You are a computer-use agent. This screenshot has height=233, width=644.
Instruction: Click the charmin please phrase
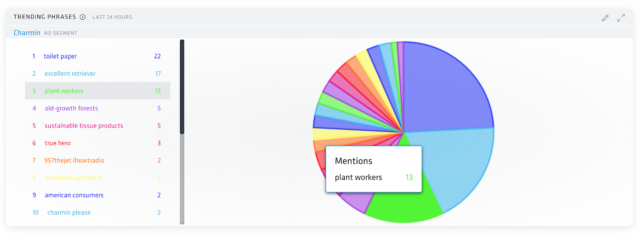coord(69,212)
